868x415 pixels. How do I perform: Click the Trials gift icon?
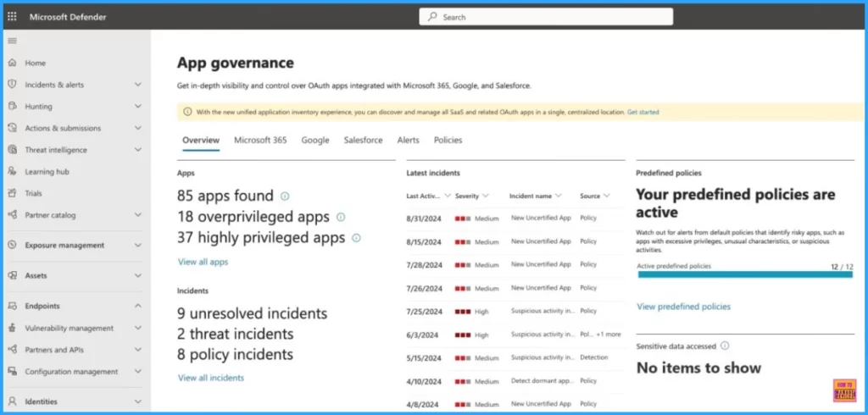point(12,193)
